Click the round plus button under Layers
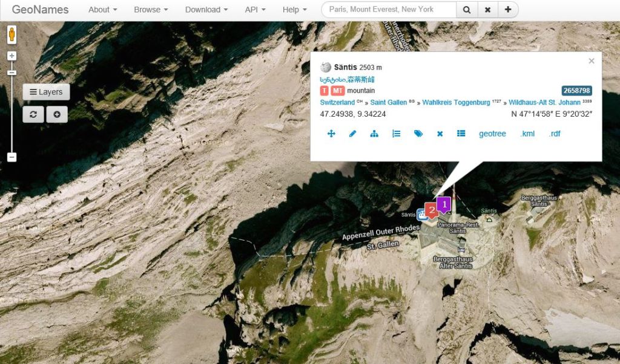Viewport: 620px width, 364px height. click(57, 114)
